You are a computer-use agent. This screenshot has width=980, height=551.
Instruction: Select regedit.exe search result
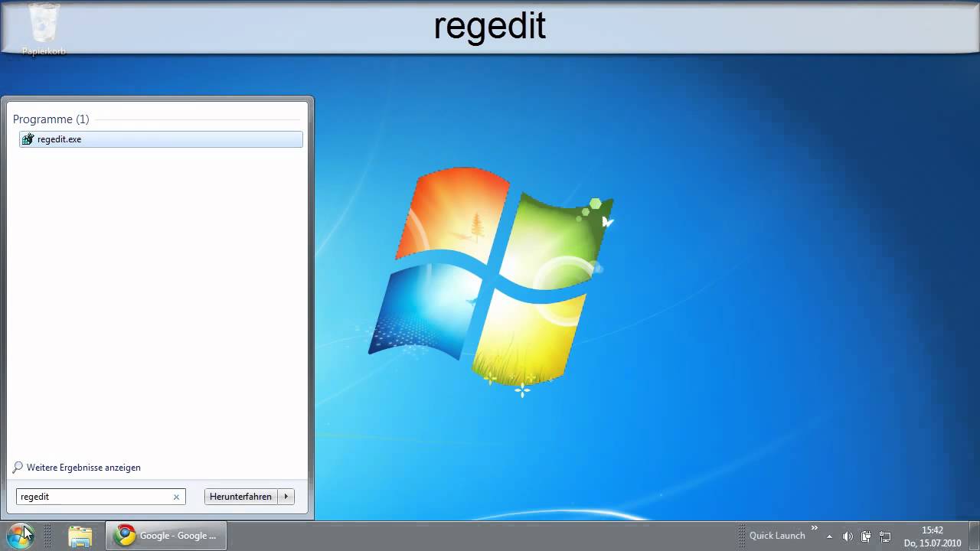click(161, 139)
